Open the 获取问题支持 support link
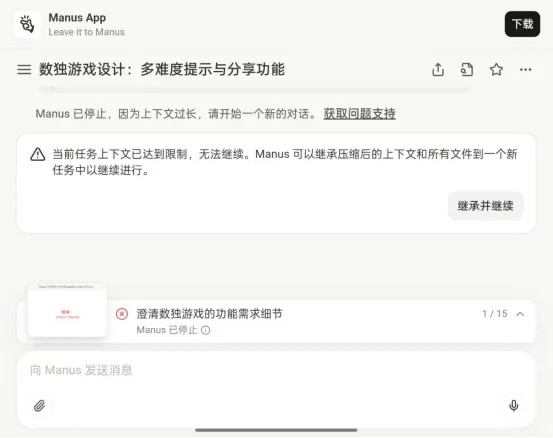The image size is (553, 438). coord(359,114)
